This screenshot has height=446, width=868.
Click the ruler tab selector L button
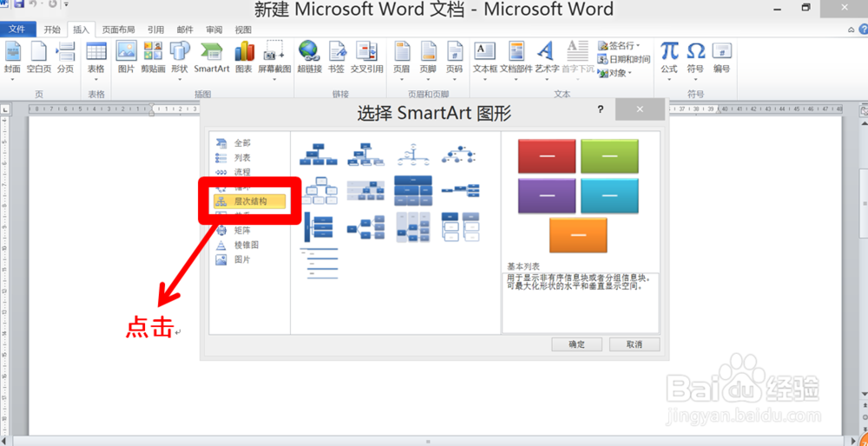(x=5, y=109)
